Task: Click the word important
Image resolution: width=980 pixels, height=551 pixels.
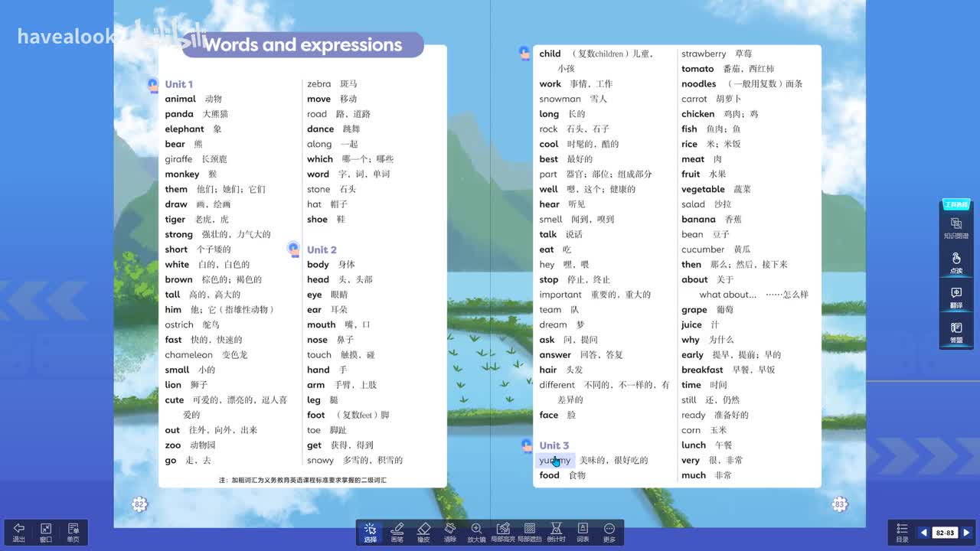Action: point(560,295)
